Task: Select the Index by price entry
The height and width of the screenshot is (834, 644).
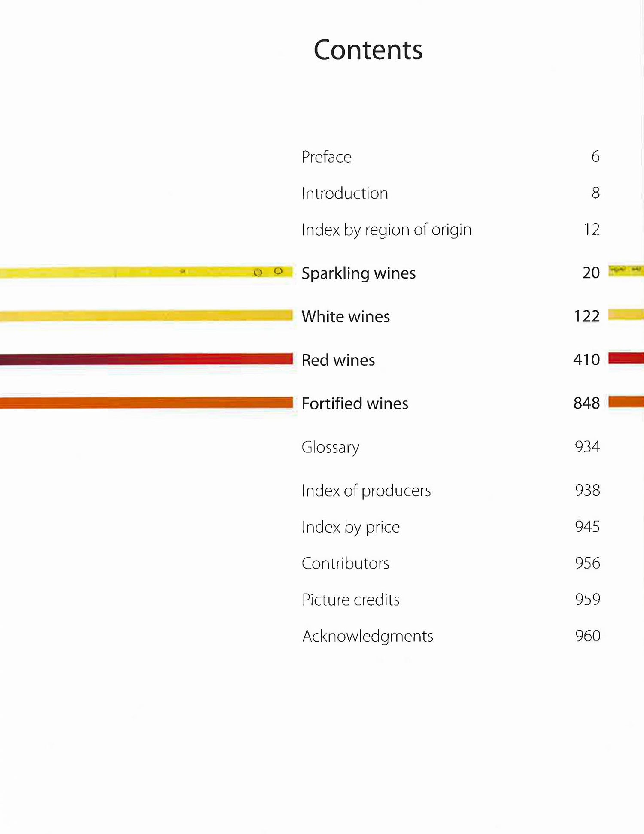Action: tap(350, 527)
